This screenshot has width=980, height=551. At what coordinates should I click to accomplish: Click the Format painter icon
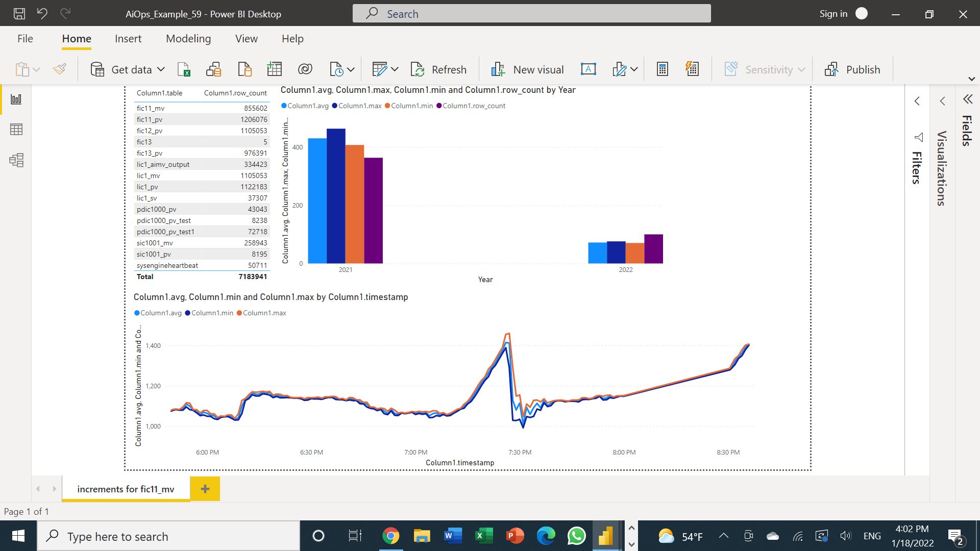pyautogui.click(x=60, y=69)
